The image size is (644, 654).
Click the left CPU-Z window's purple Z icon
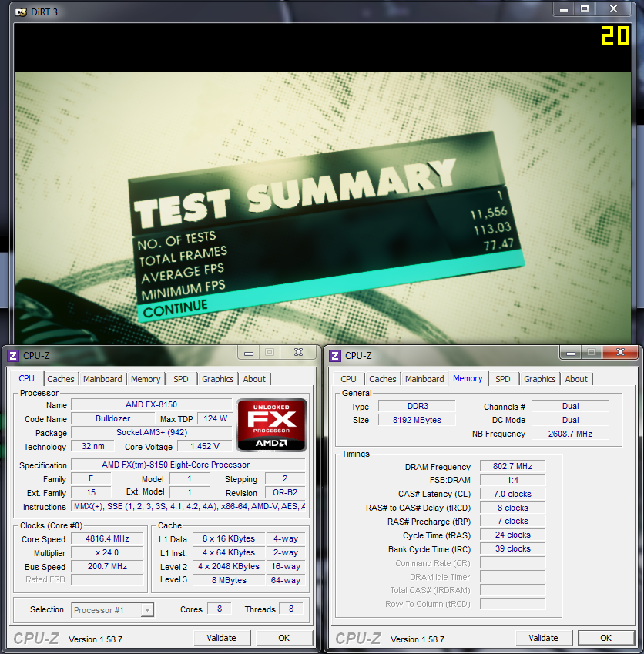(x=13, y=355)
